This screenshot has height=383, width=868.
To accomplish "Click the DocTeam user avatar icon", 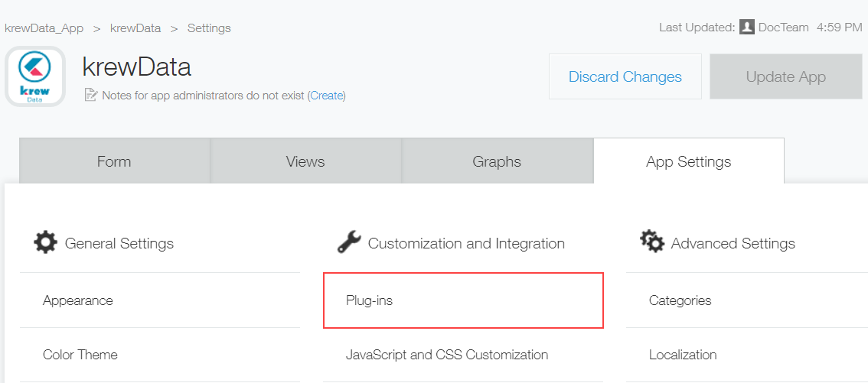I will 747,27.
